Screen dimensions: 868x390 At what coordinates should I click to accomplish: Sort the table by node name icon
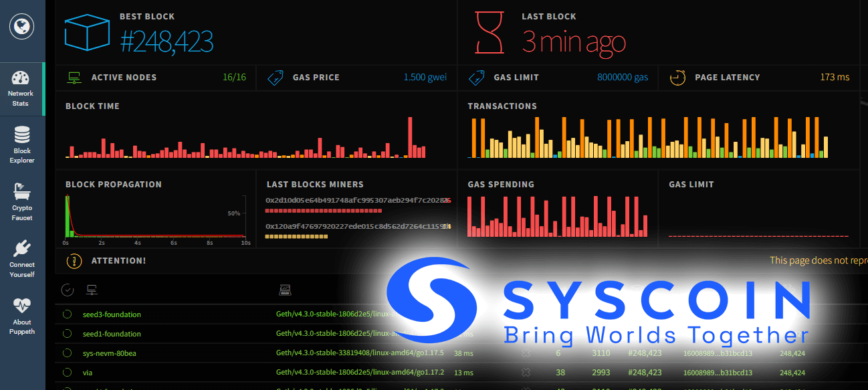coord(92,290)
